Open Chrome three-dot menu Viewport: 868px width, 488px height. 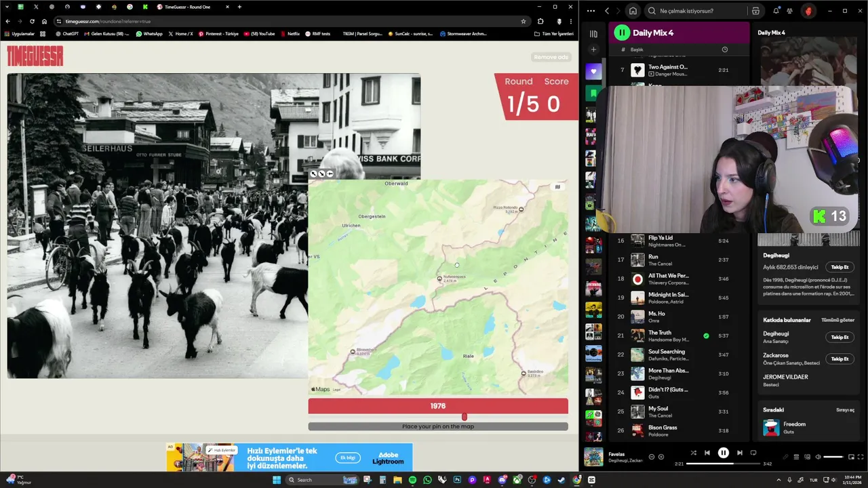pos(570,21)
